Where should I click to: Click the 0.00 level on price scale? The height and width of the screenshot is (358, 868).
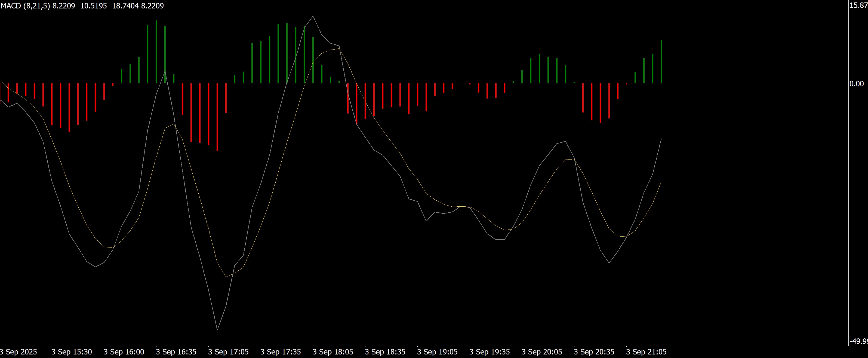coord(856,84)
